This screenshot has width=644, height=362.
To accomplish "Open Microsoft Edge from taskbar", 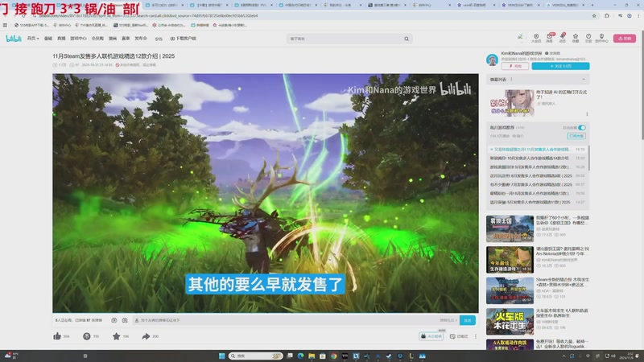I will [300, 356].
